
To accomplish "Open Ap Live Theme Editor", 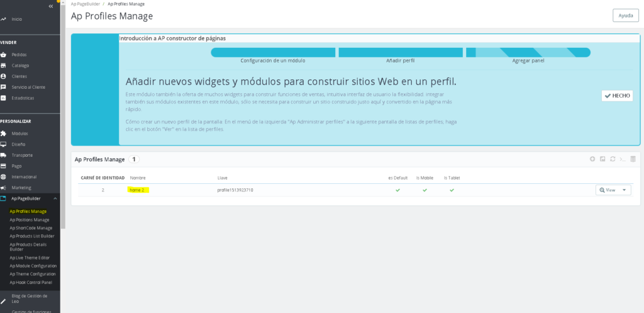I will click(30, 258).
